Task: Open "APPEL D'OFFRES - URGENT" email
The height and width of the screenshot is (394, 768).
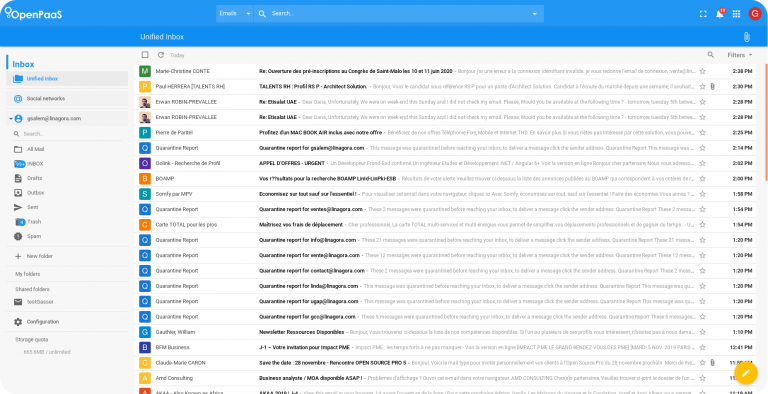Action: pyautogui.click(x=292, y=163)
